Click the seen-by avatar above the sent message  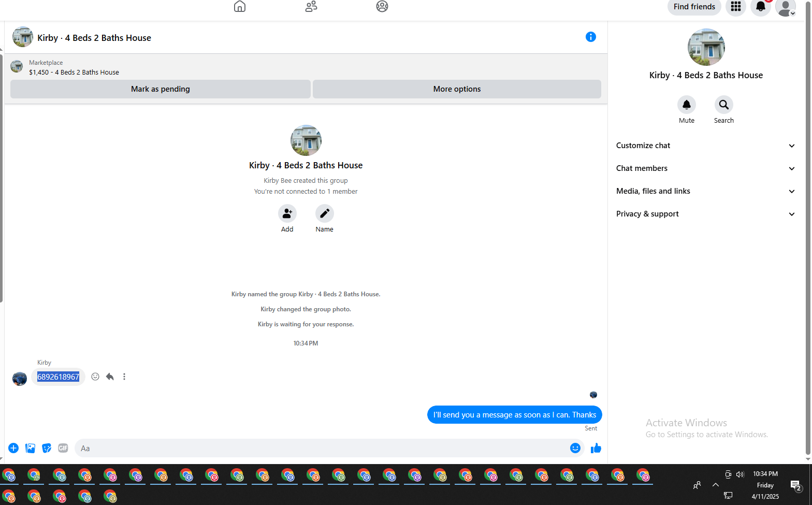pos(593,395)
